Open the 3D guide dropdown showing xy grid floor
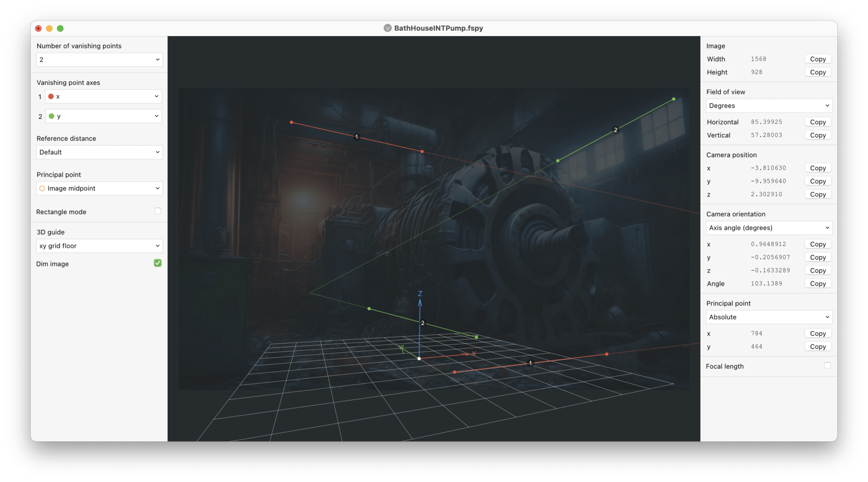 (99, 246)
